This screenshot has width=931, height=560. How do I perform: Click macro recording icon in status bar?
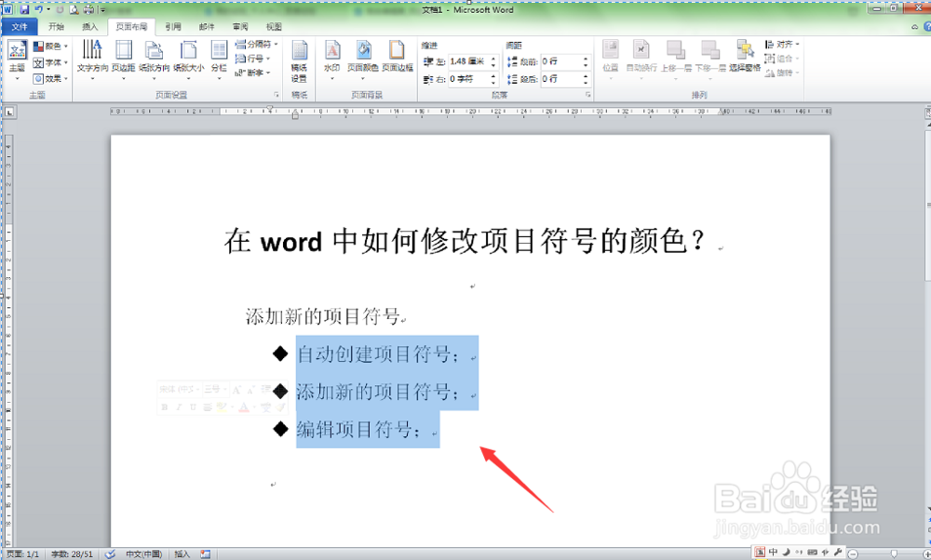click(x=206, y=554)
